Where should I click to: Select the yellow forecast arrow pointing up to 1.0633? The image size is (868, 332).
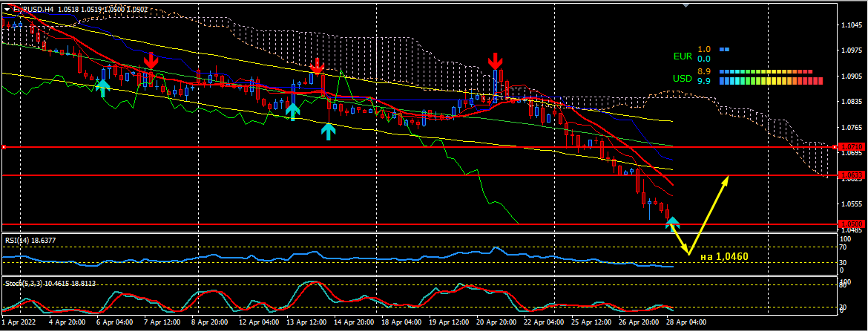710,214
